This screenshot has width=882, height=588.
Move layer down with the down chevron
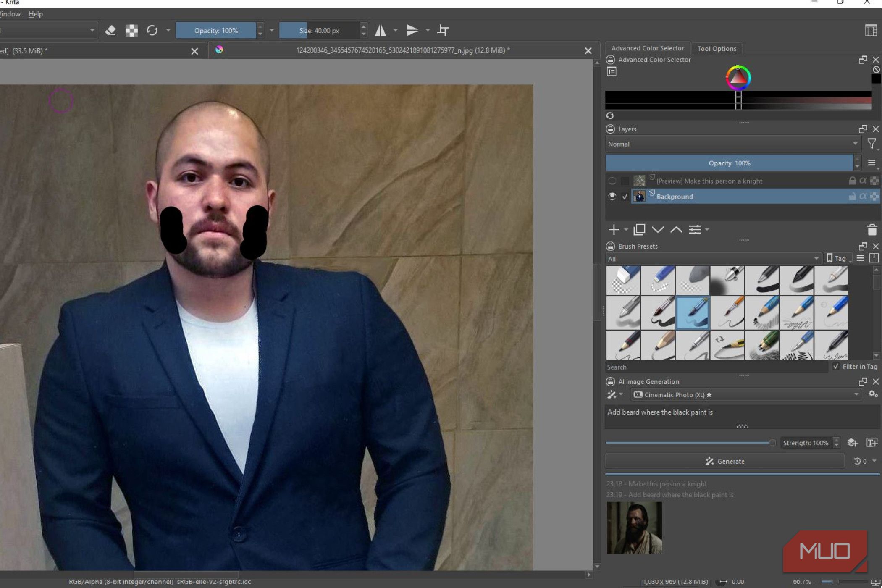click(x=658, y=230)
